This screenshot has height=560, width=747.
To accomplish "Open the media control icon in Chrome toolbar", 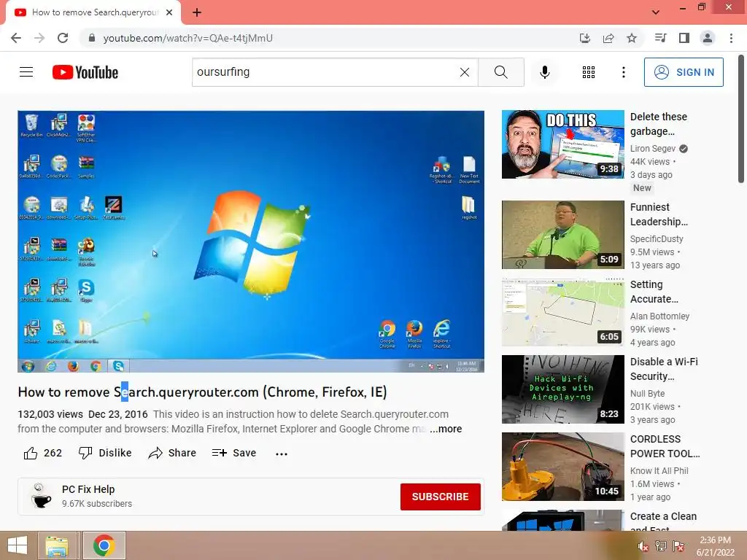I will [x=661, y=38].
